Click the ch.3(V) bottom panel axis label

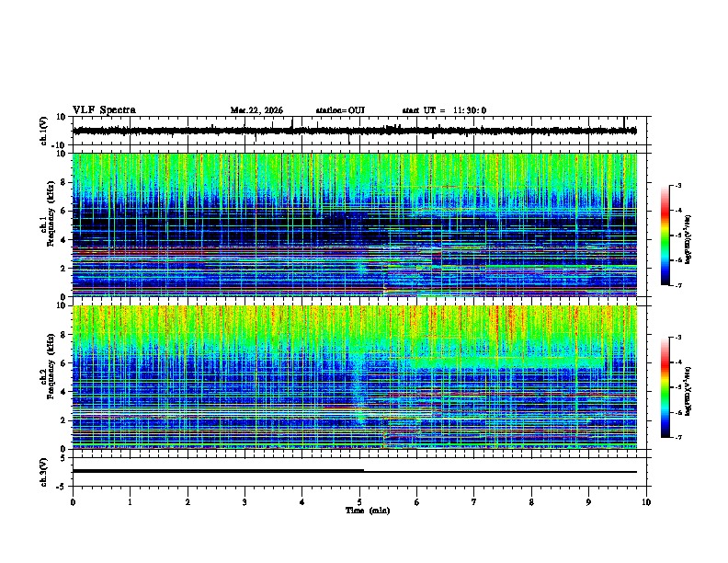(x=44, y=472)
